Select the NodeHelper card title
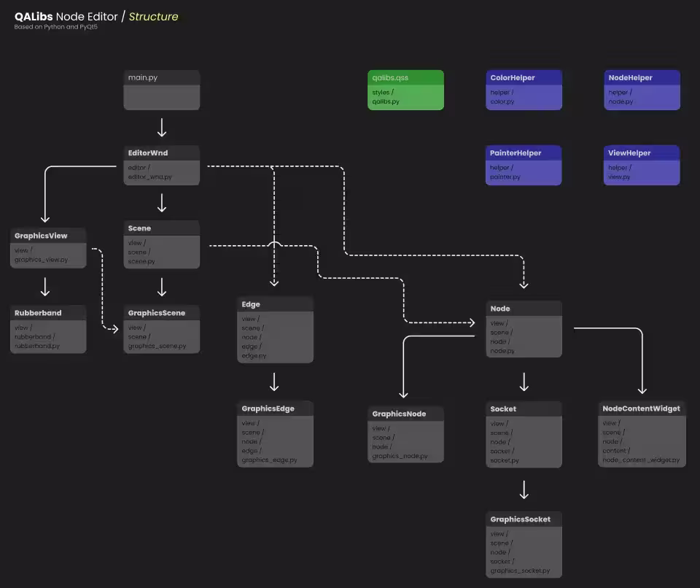The image size is (700, 588). pos(630,78)
